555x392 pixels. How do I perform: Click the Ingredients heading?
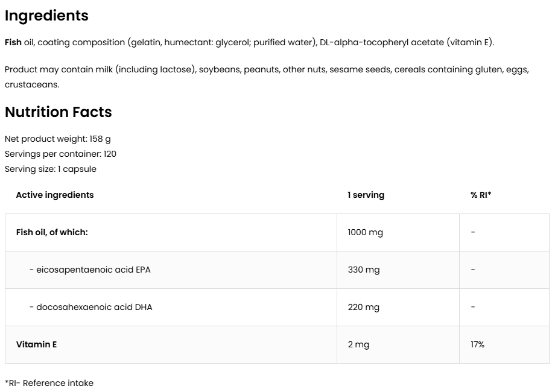coord(46,16)
